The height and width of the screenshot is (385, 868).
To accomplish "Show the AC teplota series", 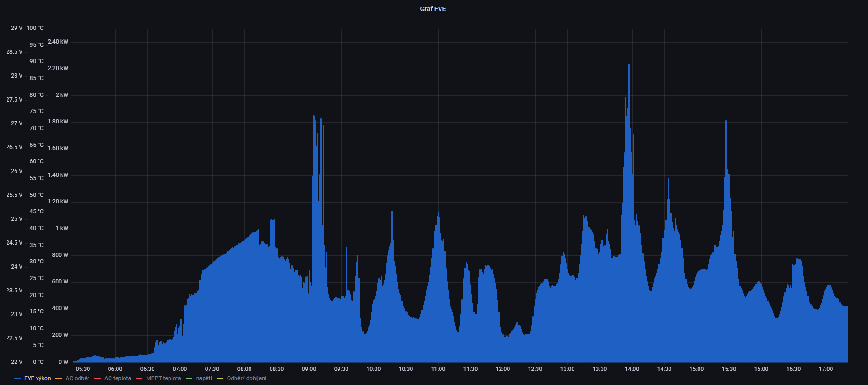I will (x=118, y=378).
